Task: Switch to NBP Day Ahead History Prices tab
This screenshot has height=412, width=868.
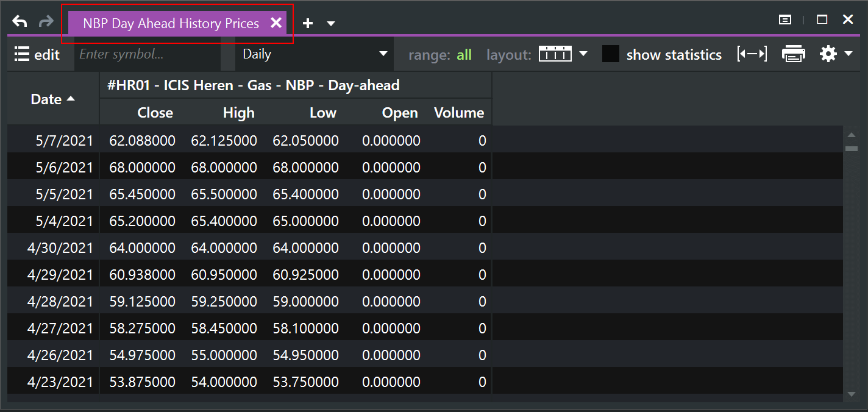Action: coord(171,23)
